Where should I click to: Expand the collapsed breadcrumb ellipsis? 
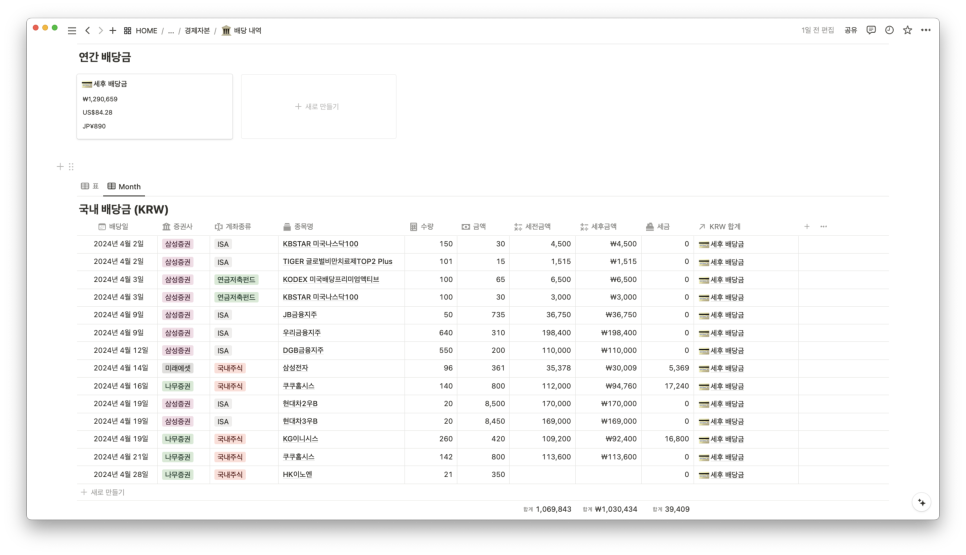point(171,30)
